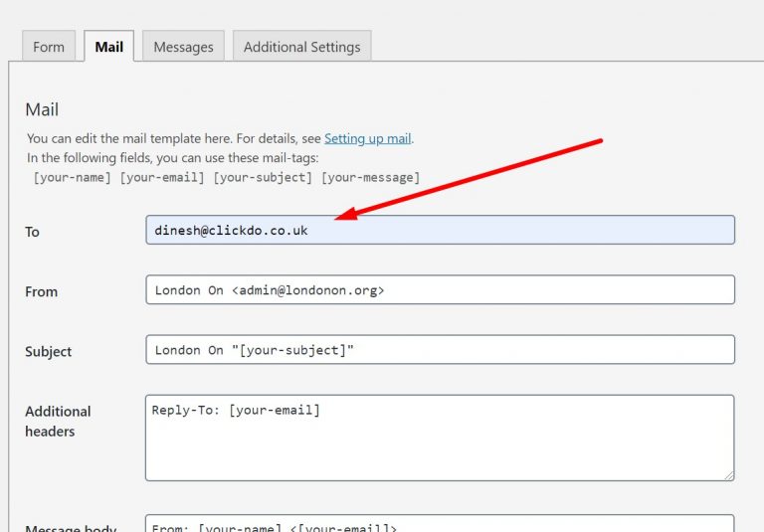
Task: Click the Additional headers textarea
Action: 440,438
